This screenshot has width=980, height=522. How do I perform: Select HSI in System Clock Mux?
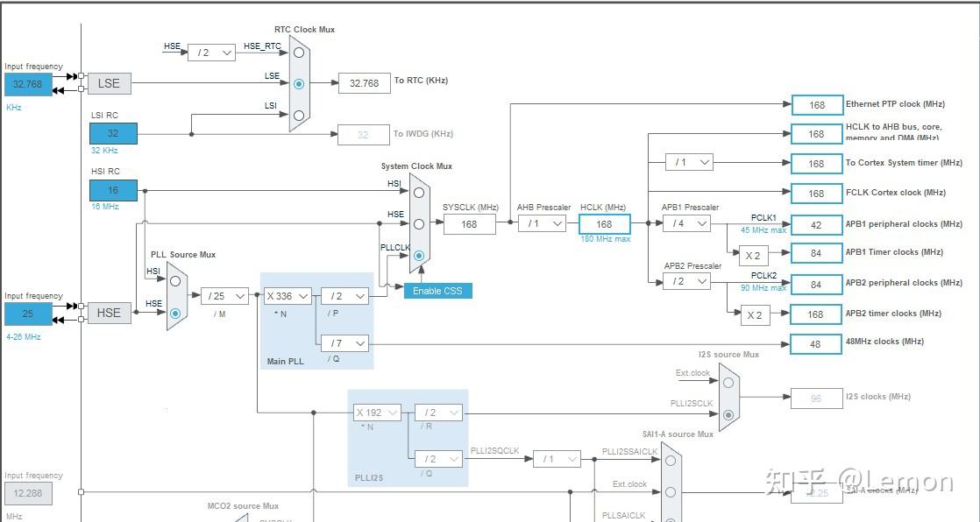click(419, 193)
